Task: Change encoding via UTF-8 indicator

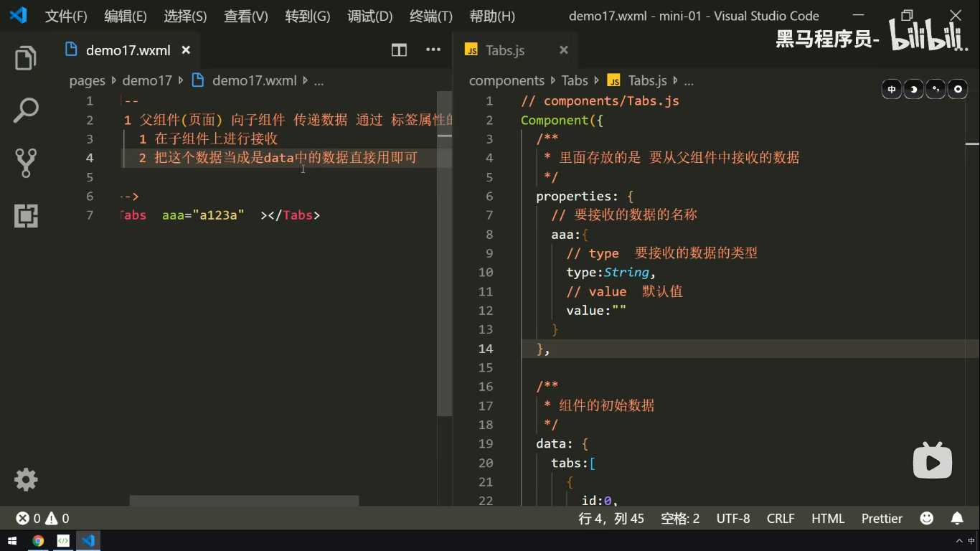Action: [732, 518]
